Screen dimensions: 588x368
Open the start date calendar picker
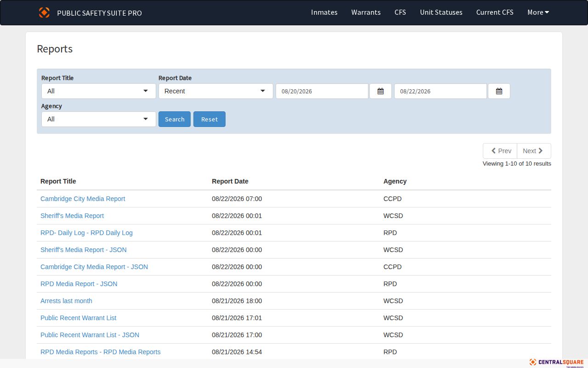pyautogui.click(x=380, y=91)
